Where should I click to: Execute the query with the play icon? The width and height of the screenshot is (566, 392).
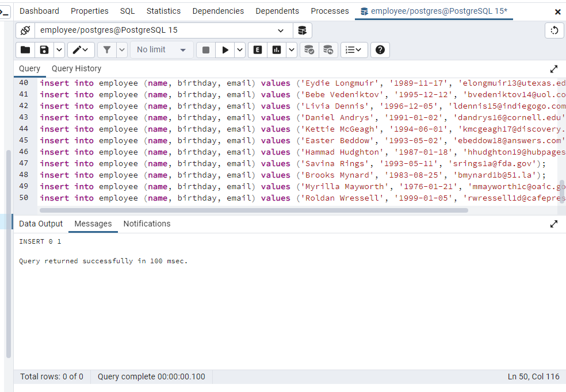tap(225, 50)
